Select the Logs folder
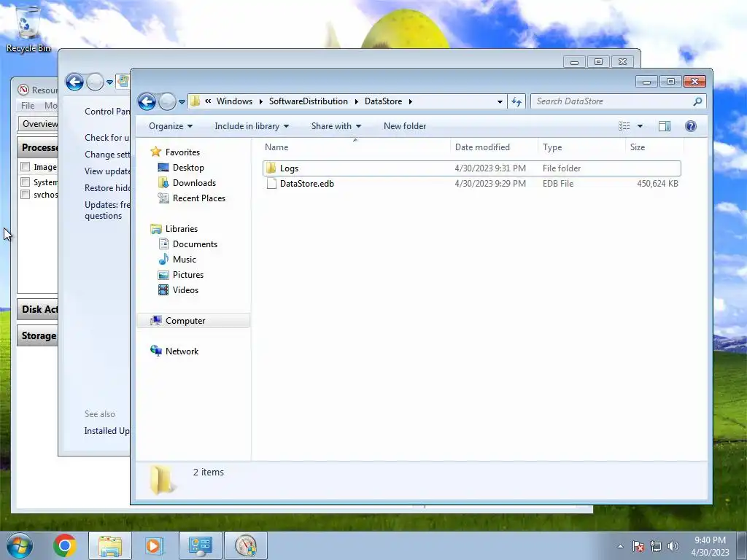This screenshot has width=747, height=560. point(472,168)
